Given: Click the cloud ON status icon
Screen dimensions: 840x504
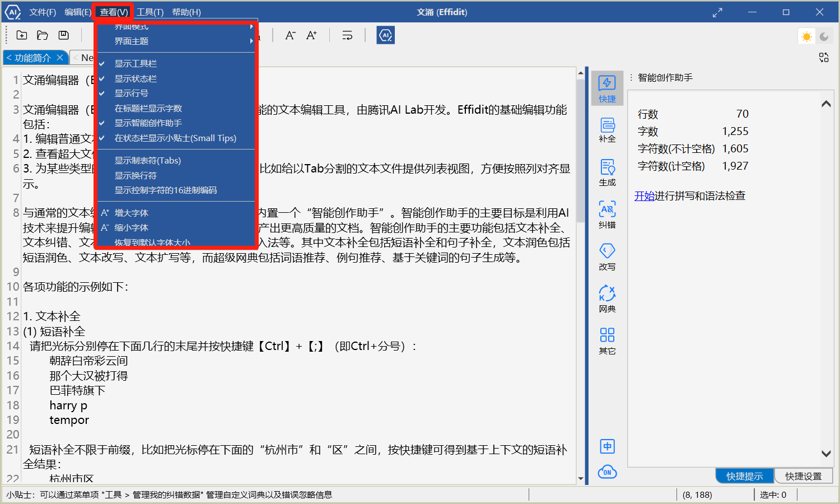Looking at the screenshot, I should pos(607,472).
